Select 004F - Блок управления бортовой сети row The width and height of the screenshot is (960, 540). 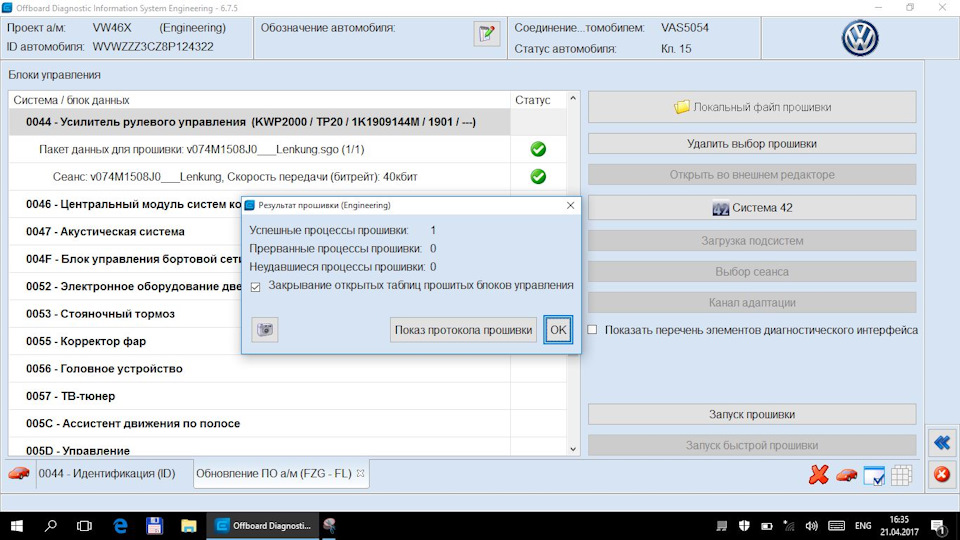(125, 259)
